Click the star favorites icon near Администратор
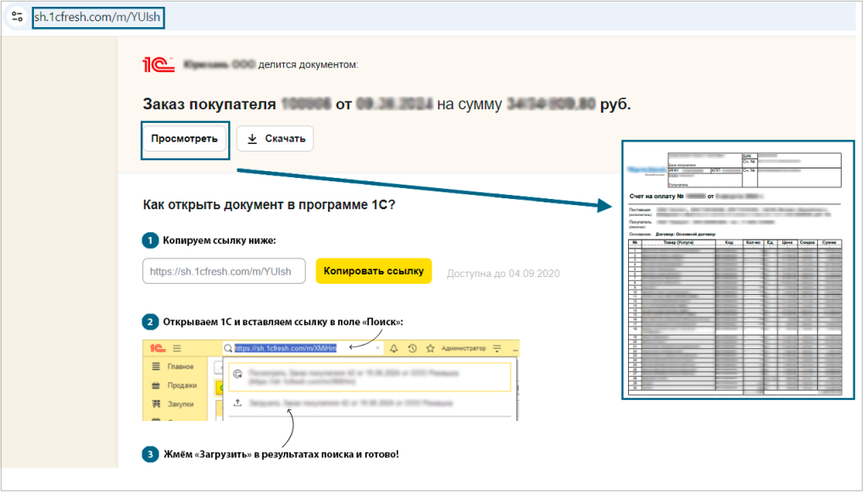Screen dimensions: 868x493 tap(429, 348)
